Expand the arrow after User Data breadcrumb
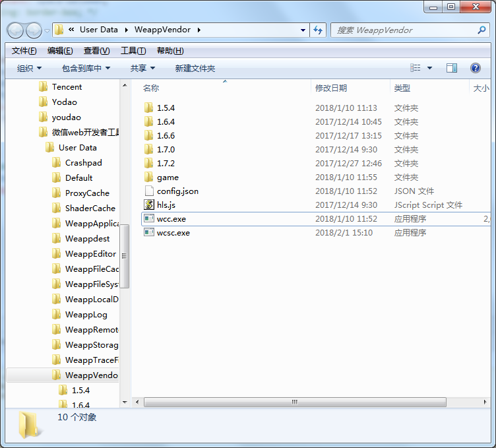The width and height of the screenshot is (496, 448). pyautogui.click(x=127, y=30)
